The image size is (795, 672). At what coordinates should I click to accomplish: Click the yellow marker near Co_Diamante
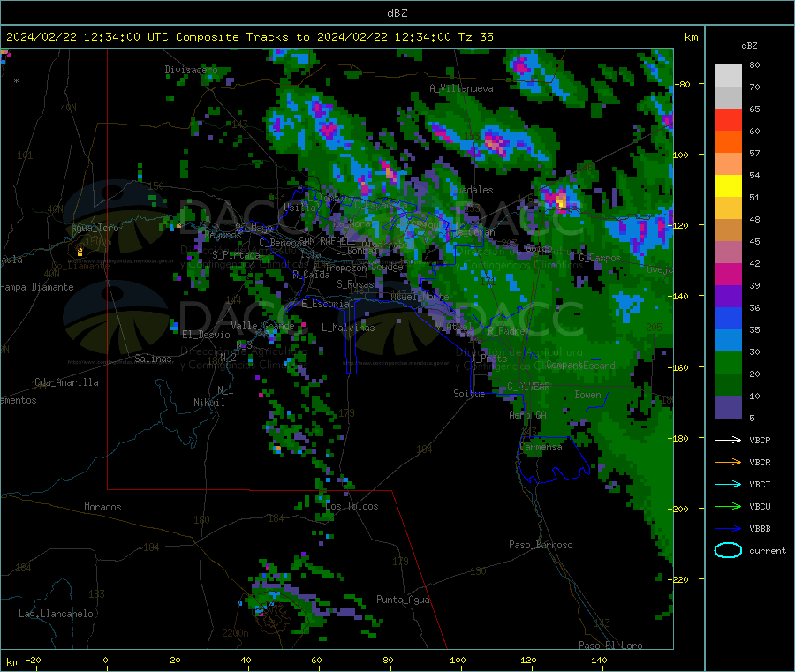(79, 252)
